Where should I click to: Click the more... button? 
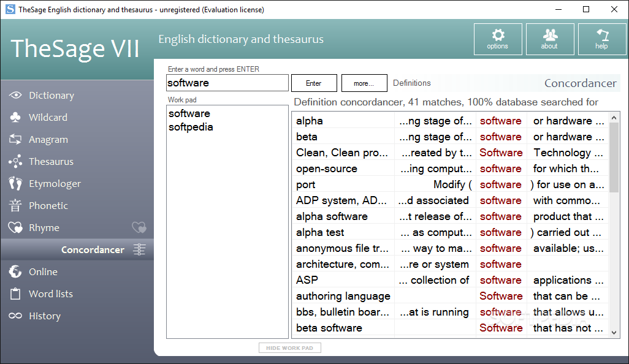[364, 83]
